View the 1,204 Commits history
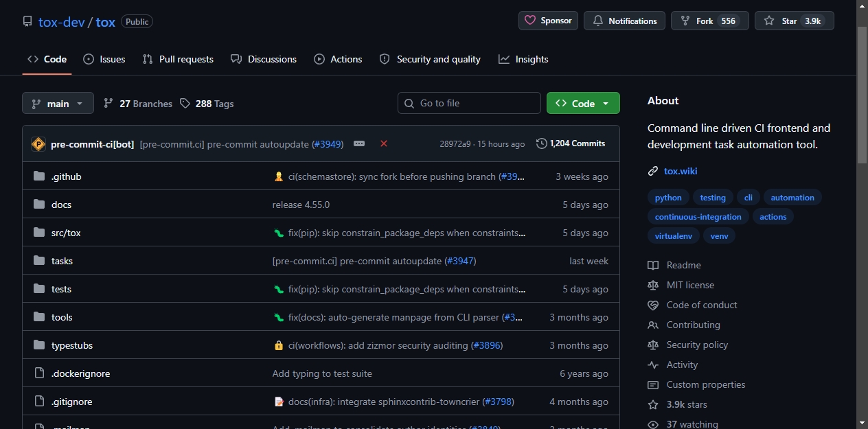868x429 pixels. [x=571, y=143]
